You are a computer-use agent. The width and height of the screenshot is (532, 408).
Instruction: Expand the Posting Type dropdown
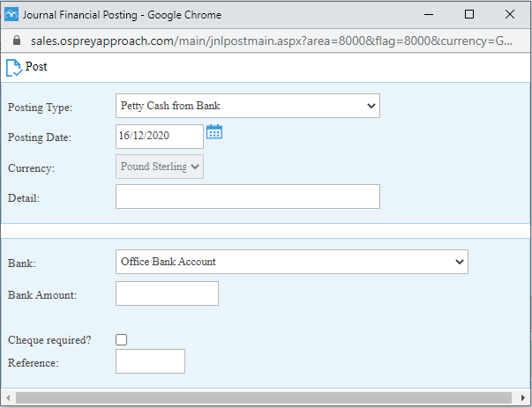coord(248,106)
